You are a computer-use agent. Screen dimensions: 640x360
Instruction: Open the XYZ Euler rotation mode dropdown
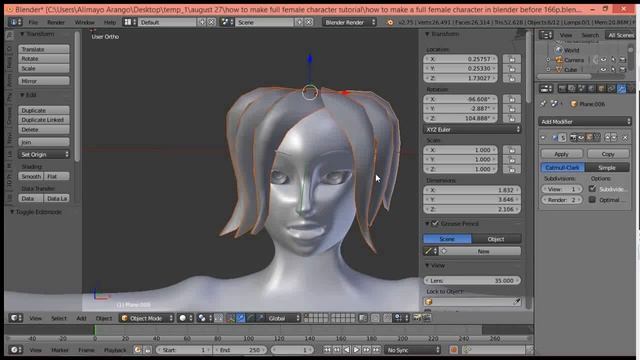coord(472,129)
